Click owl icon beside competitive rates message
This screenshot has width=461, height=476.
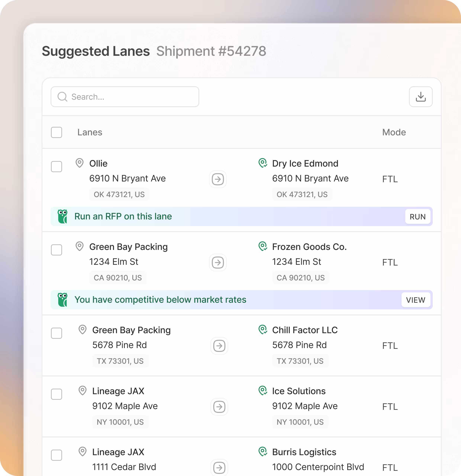tap(63, 300)
